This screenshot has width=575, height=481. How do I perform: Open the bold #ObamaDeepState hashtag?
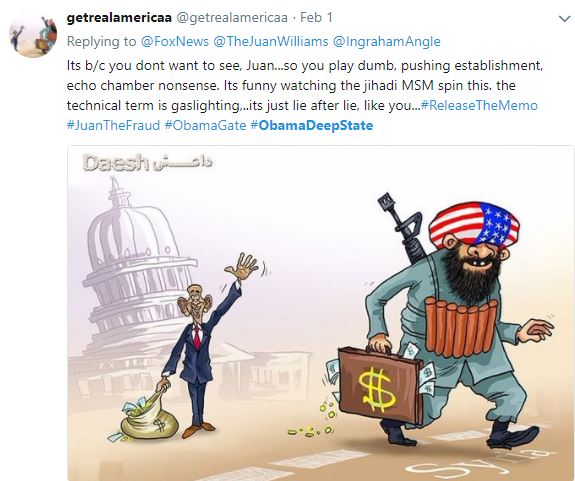point(312,125)
